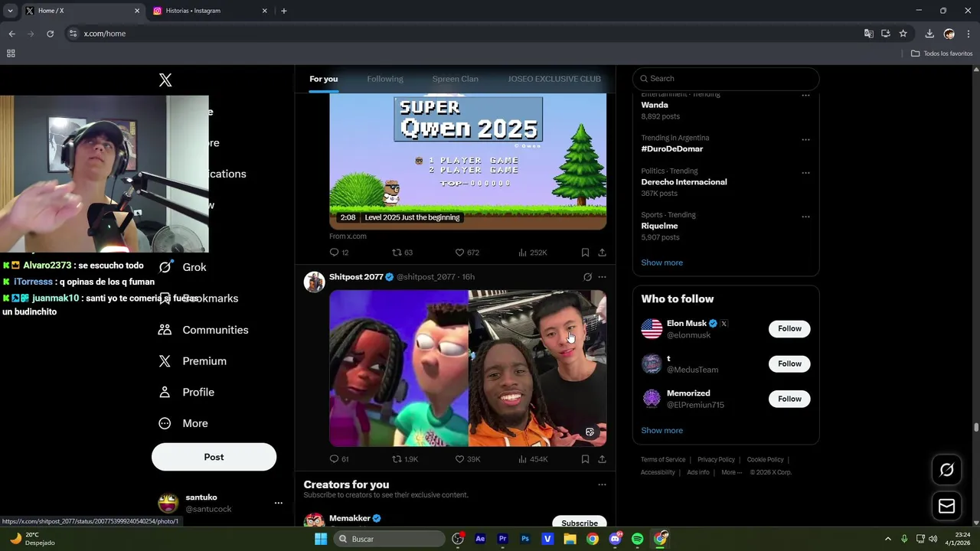
Task: Expand the hidden system tray icons
Action: point(888,539)
